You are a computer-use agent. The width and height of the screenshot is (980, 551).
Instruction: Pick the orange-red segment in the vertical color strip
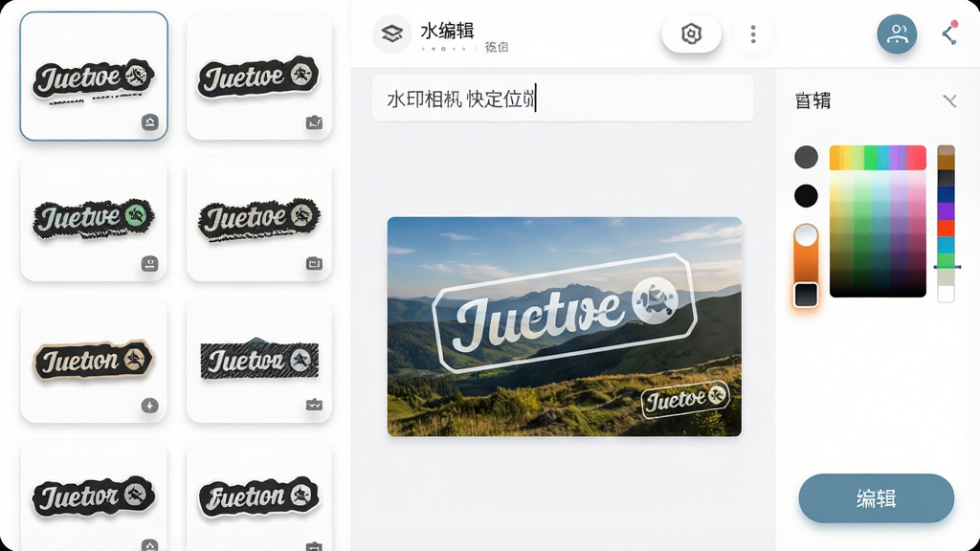[946, 228]
